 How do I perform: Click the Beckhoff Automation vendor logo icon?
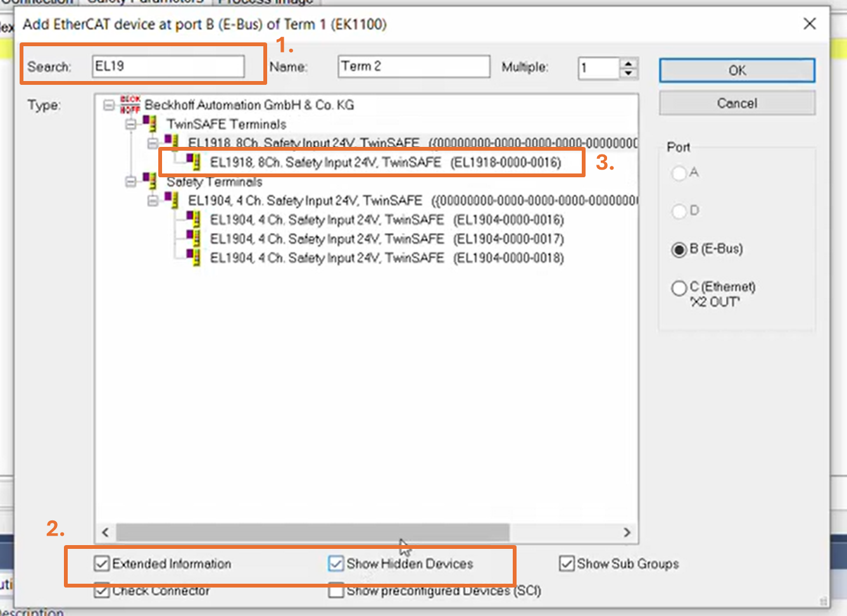pyautogui.click(x=130, y=104)
